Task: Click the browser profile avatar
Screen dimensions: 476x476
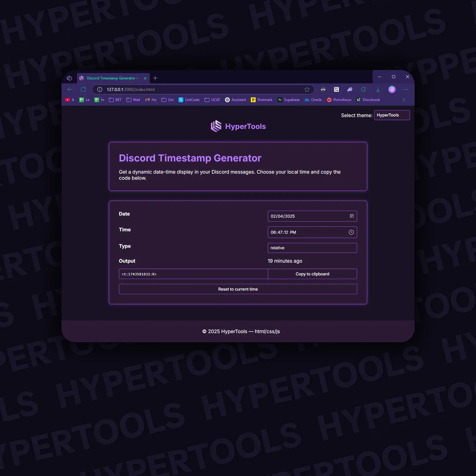Action: pyautogui.click(x=392, y=89)
